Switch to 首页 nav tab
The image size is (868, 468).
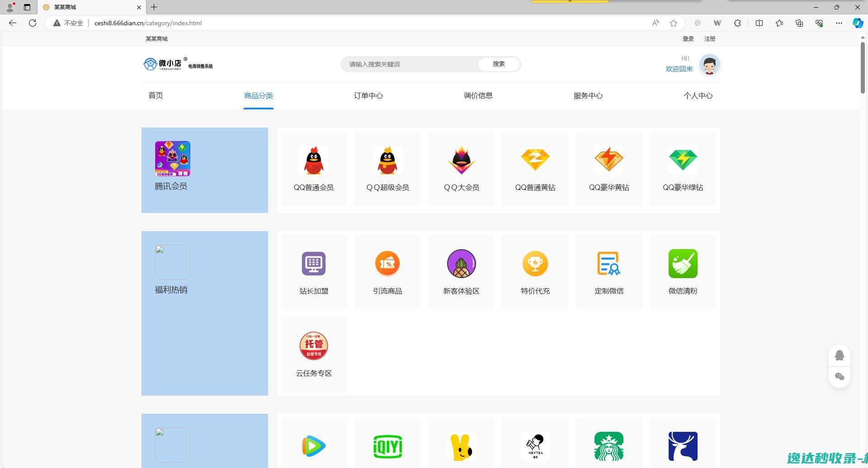pyautogui.click(x=156, y=95)
